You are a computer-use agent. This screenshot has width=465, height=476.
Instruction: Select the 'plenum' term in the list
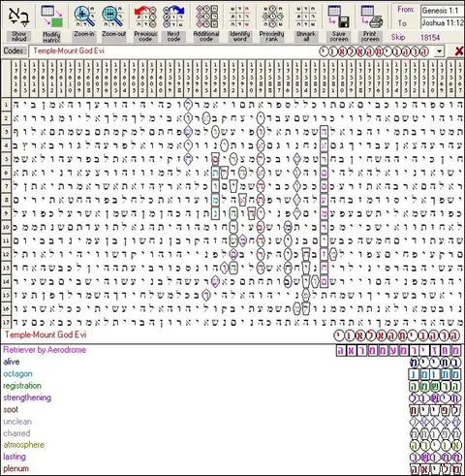(15, 468)
